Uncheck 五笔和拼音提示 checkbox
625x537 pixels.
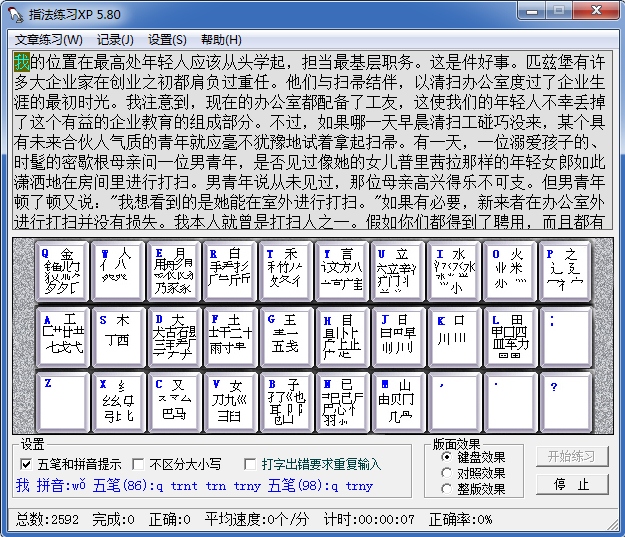click(26, 464)
